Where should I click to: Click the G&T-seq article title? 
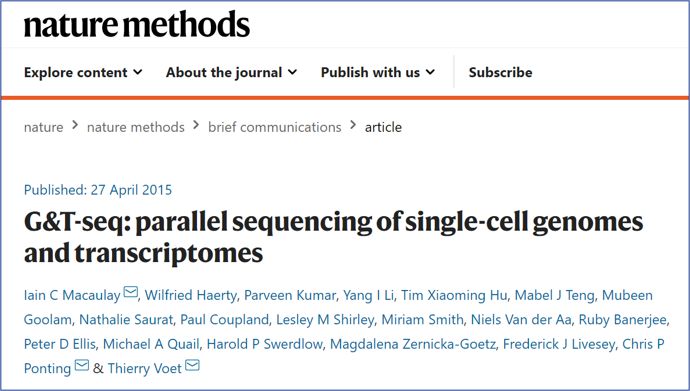(x=333, y=237)
